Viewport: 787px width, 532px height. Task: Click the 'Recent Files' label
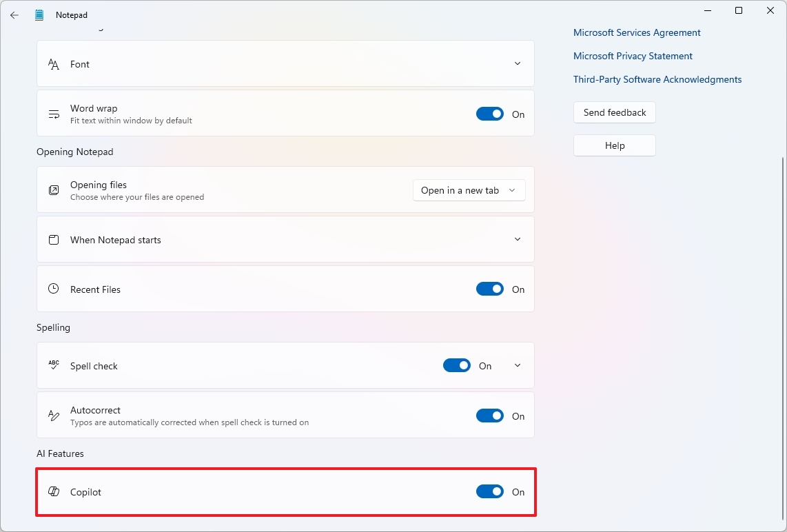pos(95,289)
